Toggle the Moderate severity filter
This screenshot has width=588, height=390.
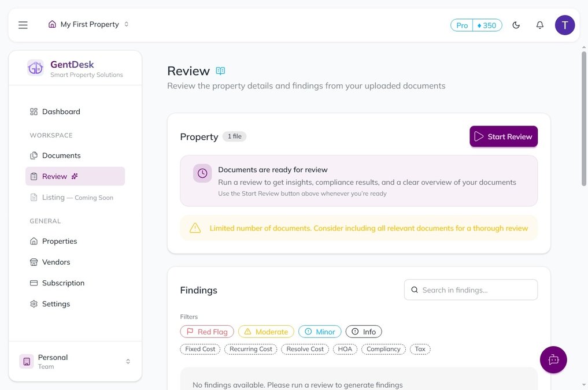click(266, 331)
